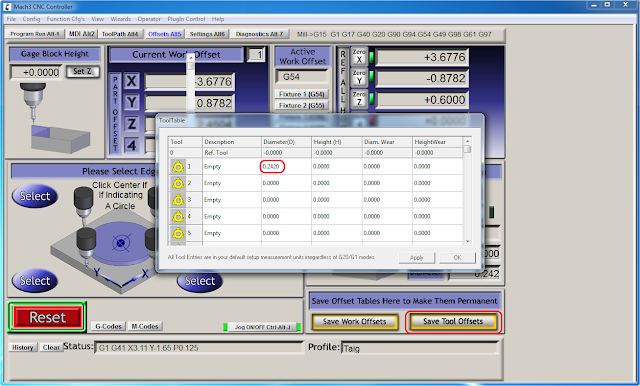Open the File menu
This screenshot has height=386, width=640.
point(11,19)
